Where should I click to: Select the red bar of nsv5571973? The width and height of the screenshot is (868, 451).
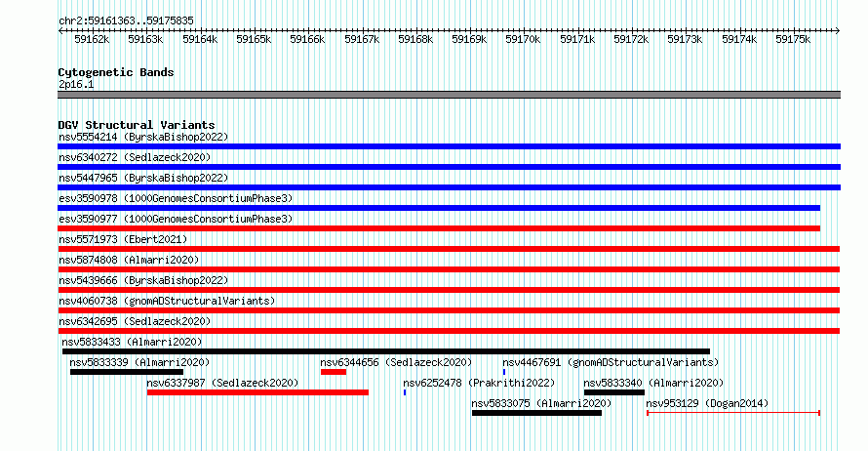point(449,249)
